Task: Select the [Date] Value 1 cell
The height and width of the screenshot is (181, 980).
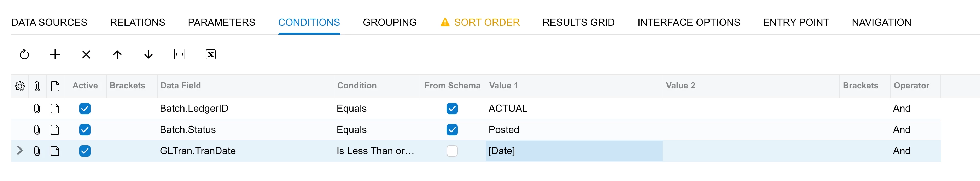Action: click(574, 151)
